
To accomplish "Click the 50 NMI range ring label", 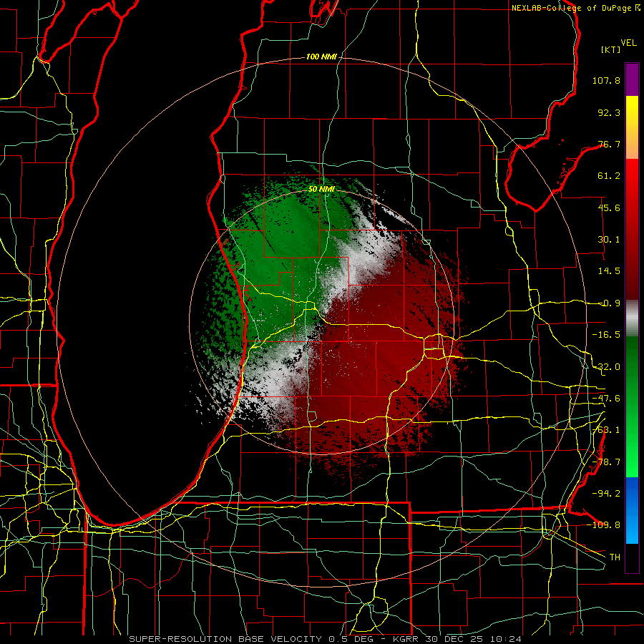I will coord(321,190).
